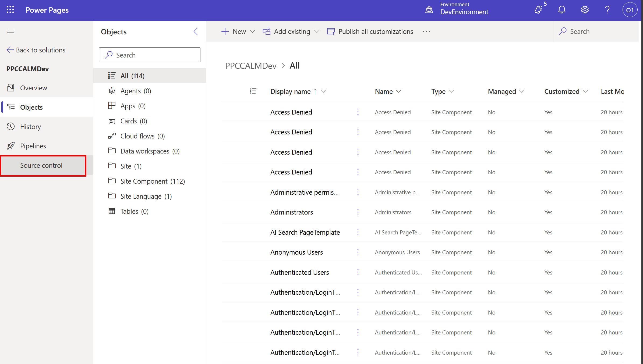This screenshot has height=364, width=643.
Task: Open the Help question mark
Action: tap(607, 10)
